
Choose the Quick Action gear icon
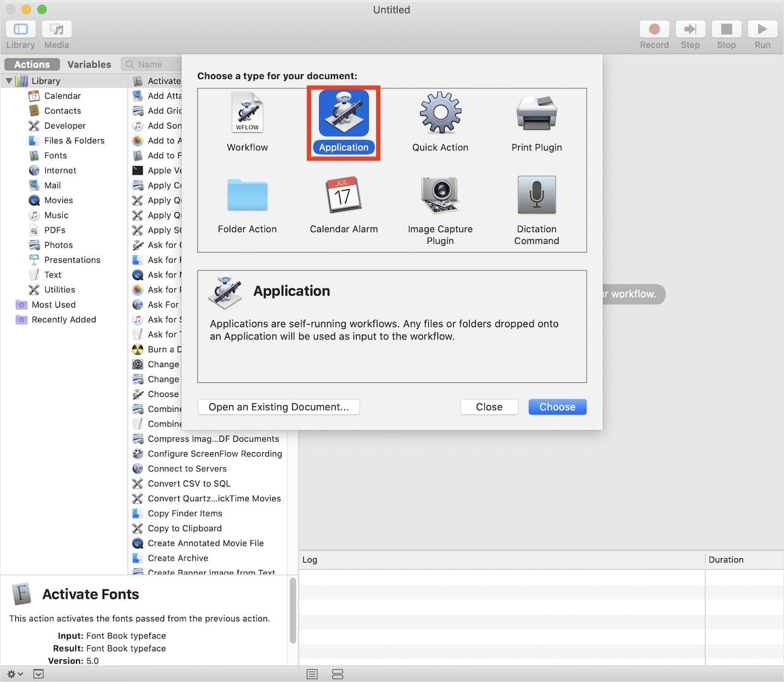[440, 113]
